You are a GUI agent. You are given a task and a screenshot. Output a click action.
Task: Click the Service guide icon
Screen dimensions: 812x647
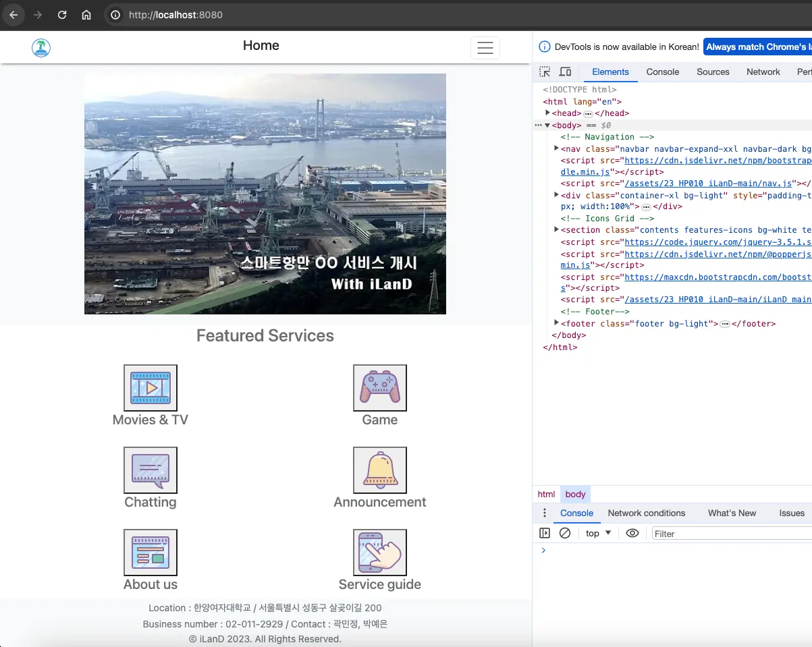[380, 553]
